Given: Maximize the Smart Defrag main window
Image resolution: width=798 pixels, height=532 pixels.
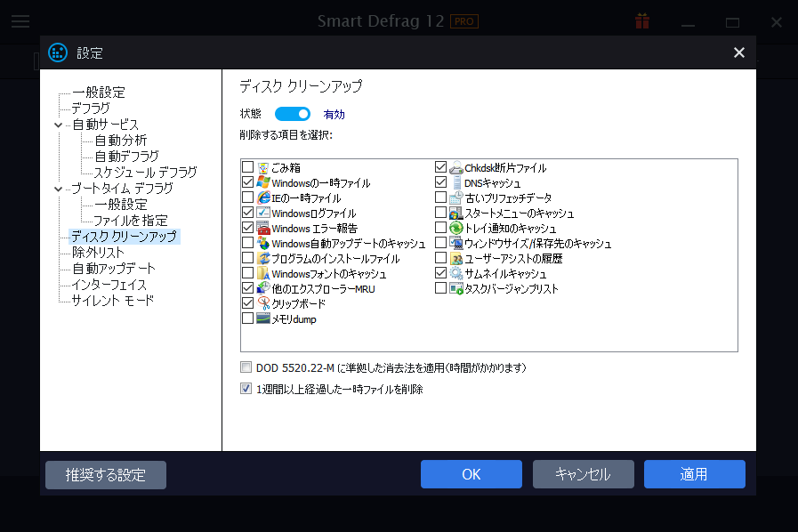Looking at the screenshot, I should (732, 22).
